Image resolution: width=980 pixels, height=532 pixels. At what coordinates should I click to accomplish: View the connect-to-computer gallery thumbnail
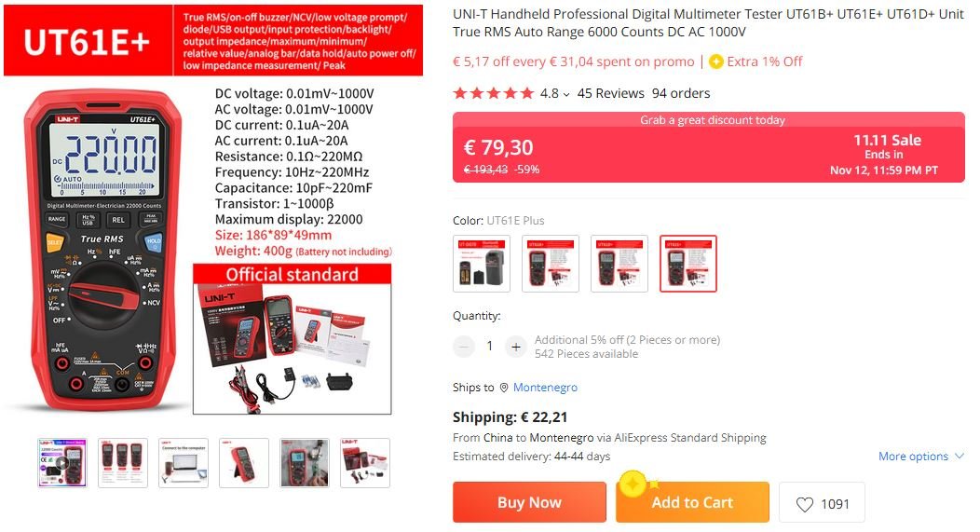coord(184,463)
